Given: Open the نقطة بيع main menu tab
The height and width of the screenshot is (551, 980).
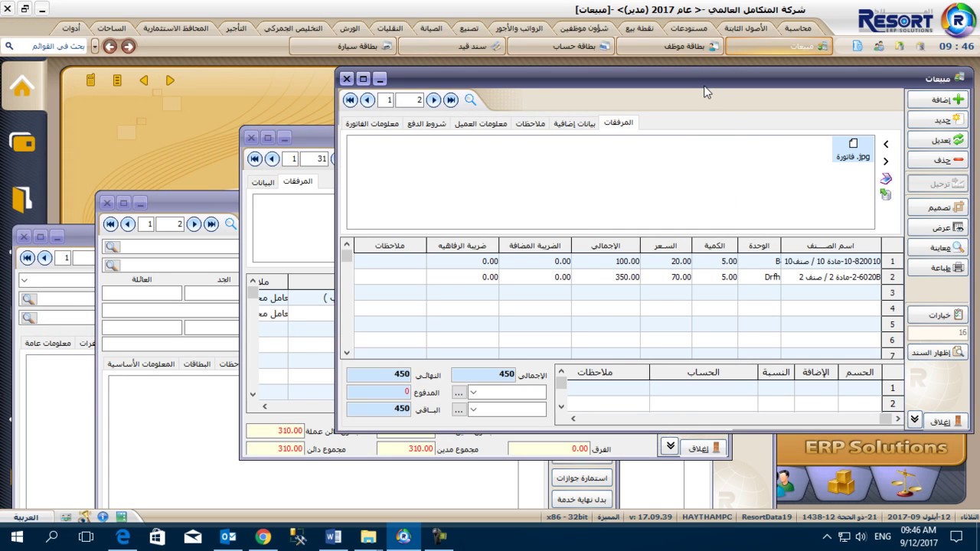Looking at the screenshot, I should [x=639, y=28].
